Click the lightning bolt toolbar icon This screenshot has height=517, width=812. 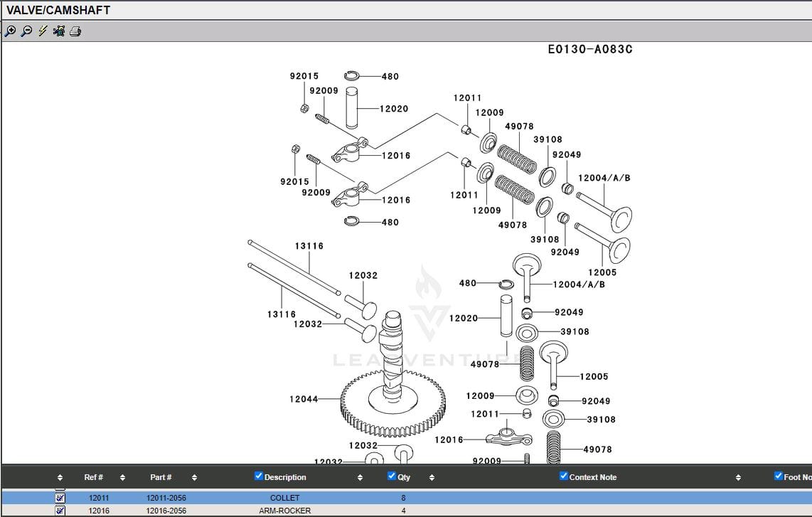(x=43, y=31)
